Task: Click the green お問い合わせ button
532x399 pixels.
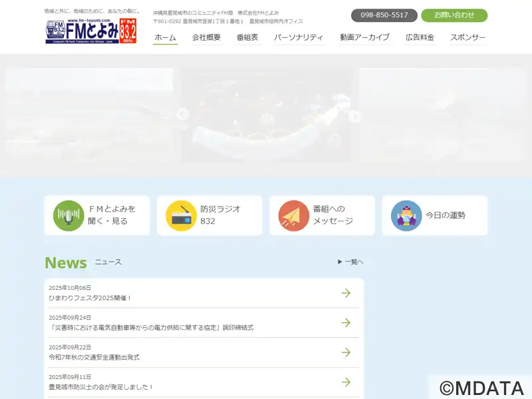Action: tap(454, 15)
